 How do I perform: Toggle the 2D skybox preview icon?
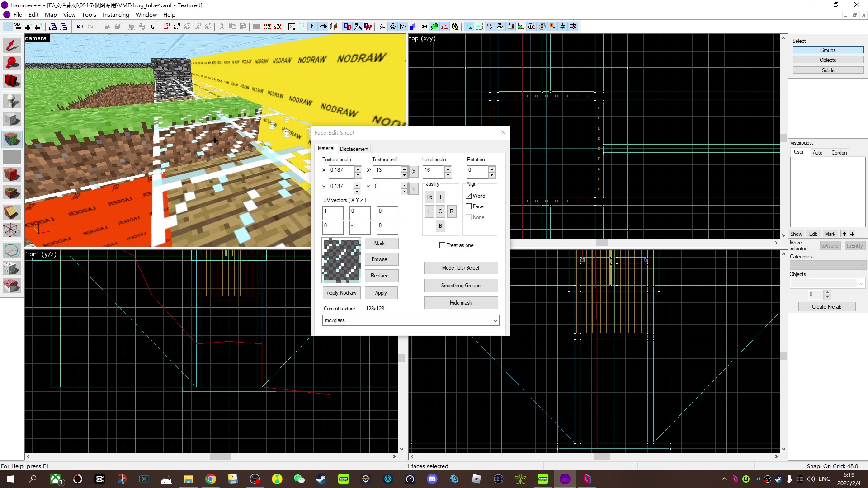point(500,27)
